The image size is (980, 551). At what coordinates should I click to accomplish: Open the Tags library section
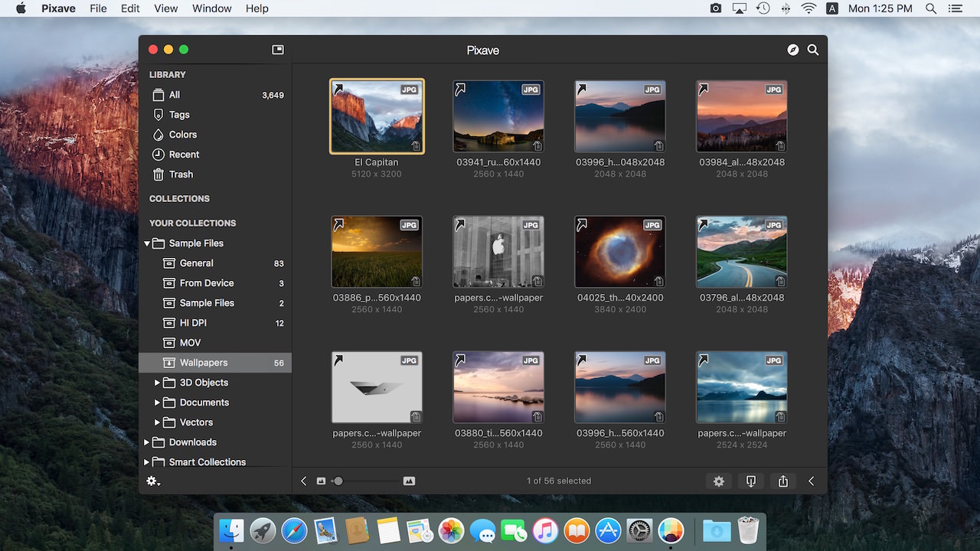[x=215, y=115]
